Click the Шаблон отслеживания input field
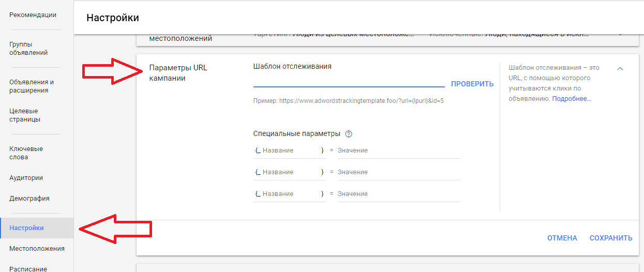Image resolution: width=644 pixels, height=272 pixels. tap(349, 81)
